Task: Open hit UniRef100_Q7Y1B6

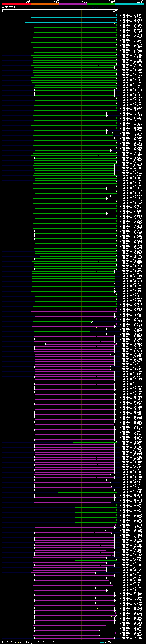Action: click(x=131, y=580)
